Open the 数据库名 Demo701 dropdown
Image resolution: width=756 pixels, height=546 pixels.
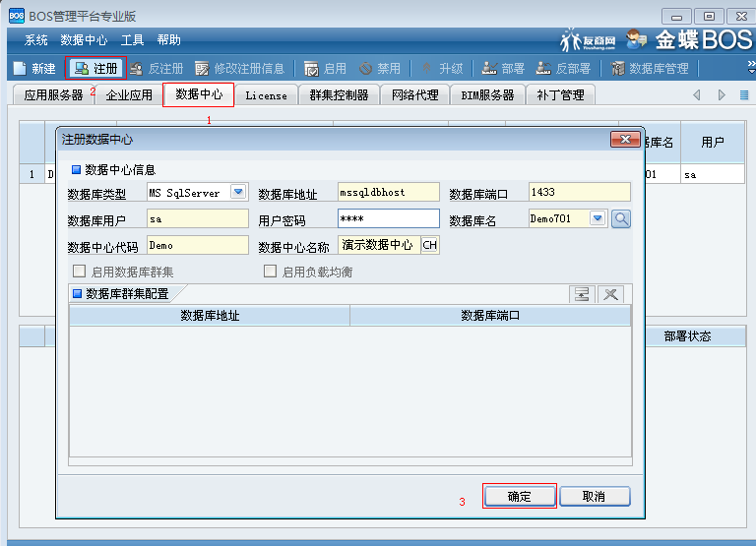[x=598, y=218]
